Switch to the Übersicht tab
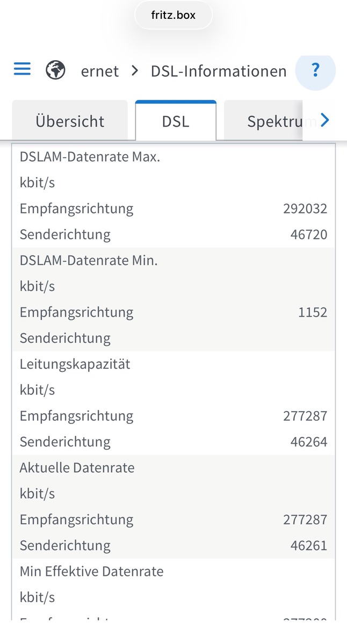This screenshot has width=347, height=644. click(70, 121)
